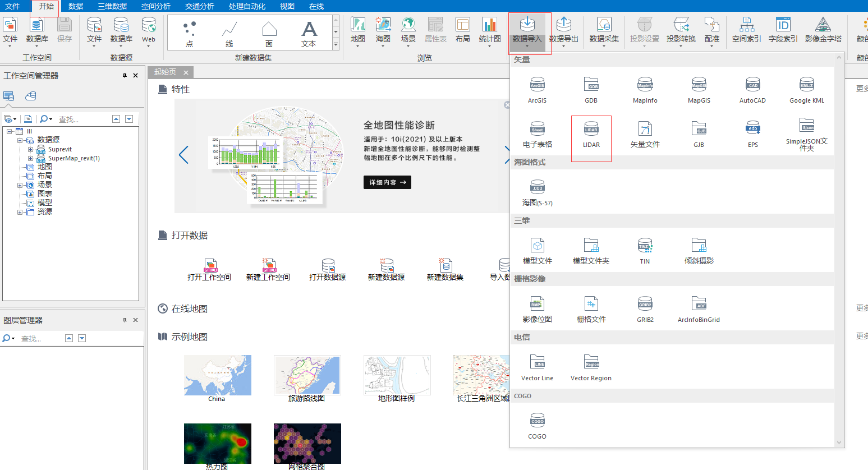Close the 起始页 tab
Viewport: 868px width, 470px height.
[x=186, y=72]
